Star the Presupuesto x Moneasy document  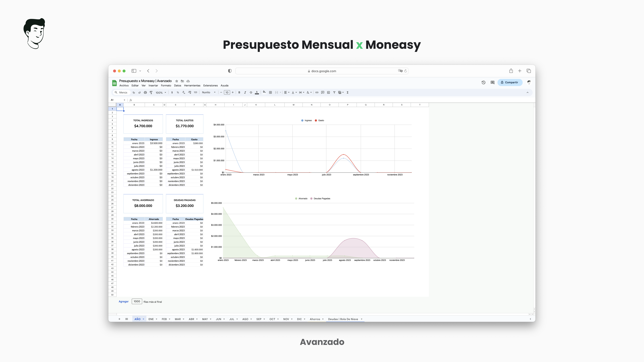[x=176, y=81]
